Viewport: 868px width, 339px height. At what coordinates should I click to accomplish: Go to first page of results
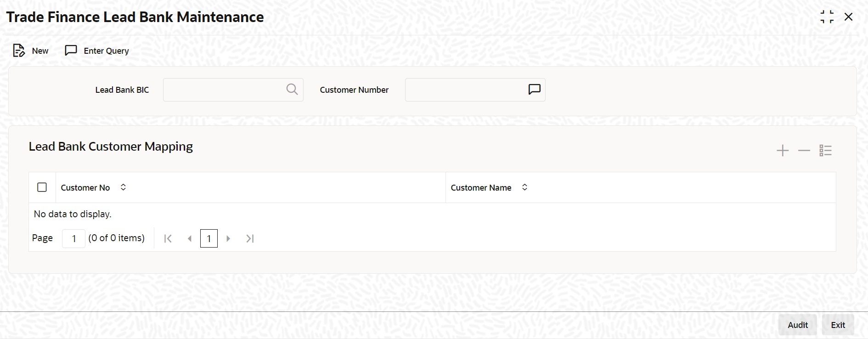[x=168, y=238]
